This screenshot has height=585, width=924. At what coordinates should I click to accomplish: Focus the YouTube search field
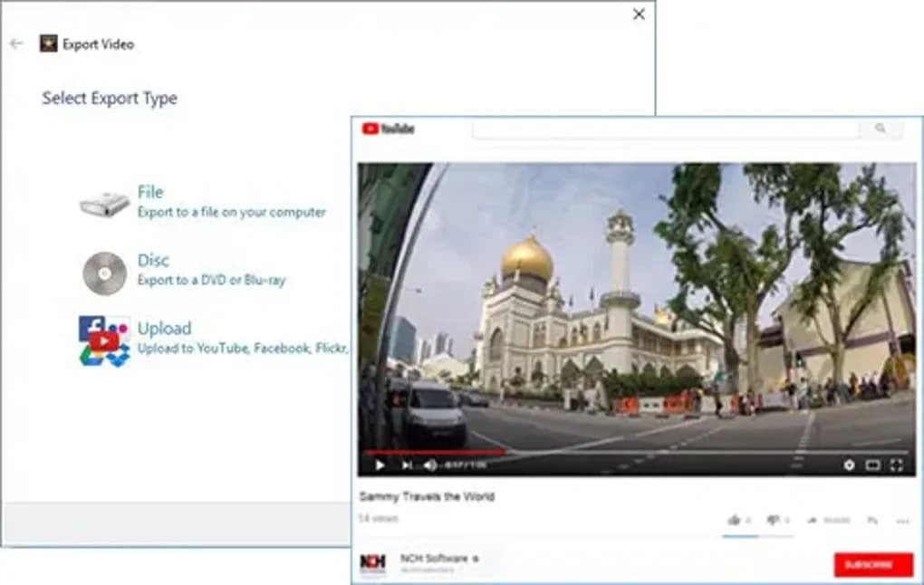coord(665,129)
